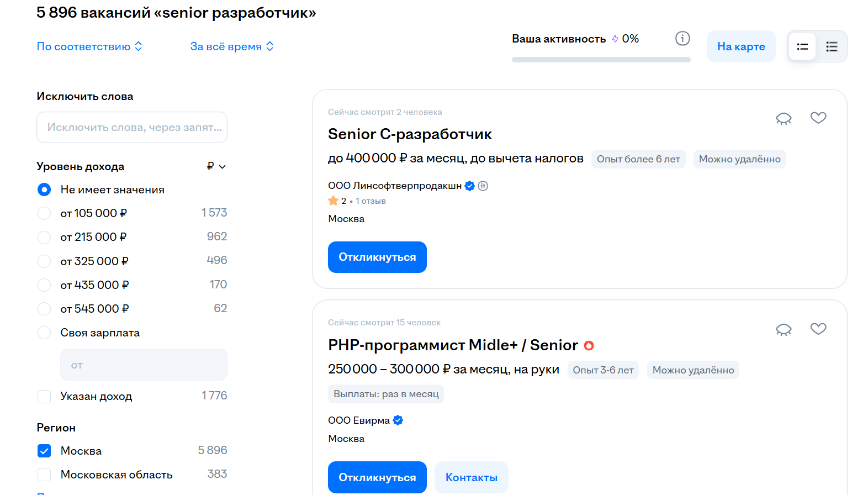
Task: Check the Указан доход checkbox
Action: (x=44, y=397)
